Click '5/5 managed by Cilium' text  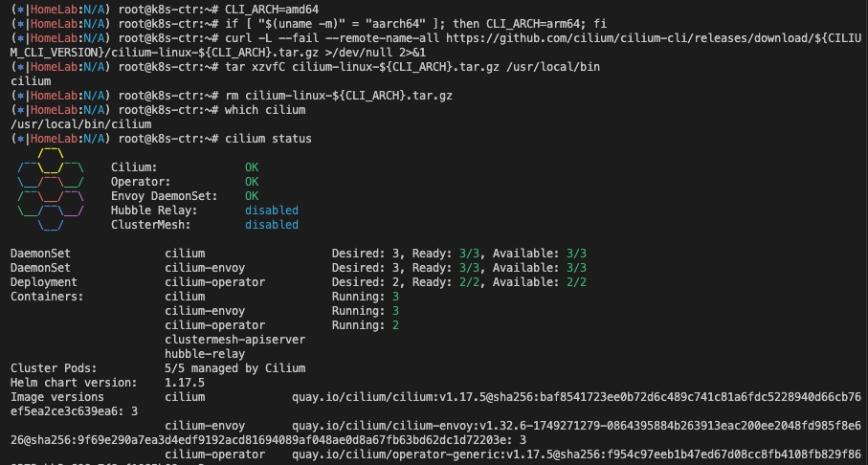pos(234,368)
